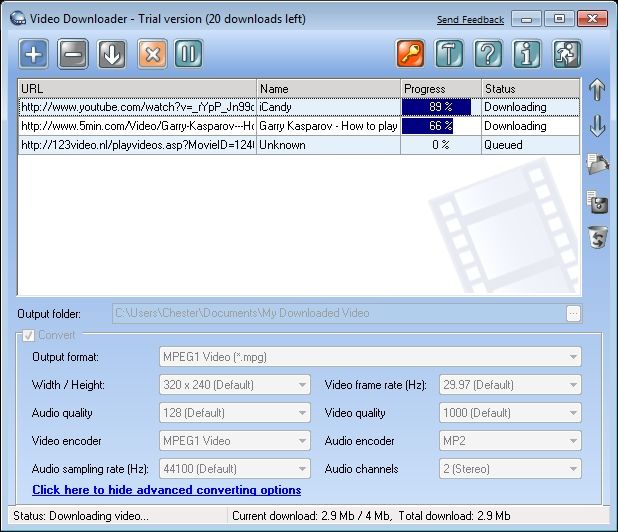Start download with the down-arrow icon
Screen dimensions: 618x532
(112, 54)
